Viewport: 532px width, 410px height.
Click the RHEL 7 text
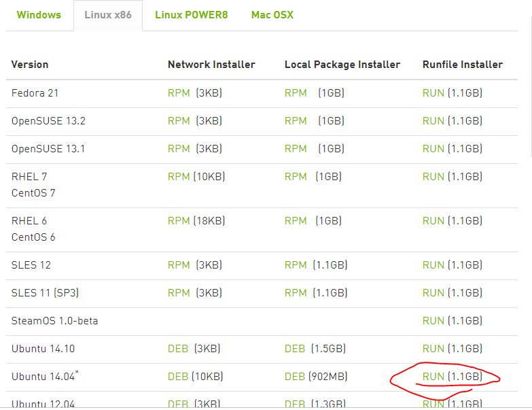click(29, 177)
